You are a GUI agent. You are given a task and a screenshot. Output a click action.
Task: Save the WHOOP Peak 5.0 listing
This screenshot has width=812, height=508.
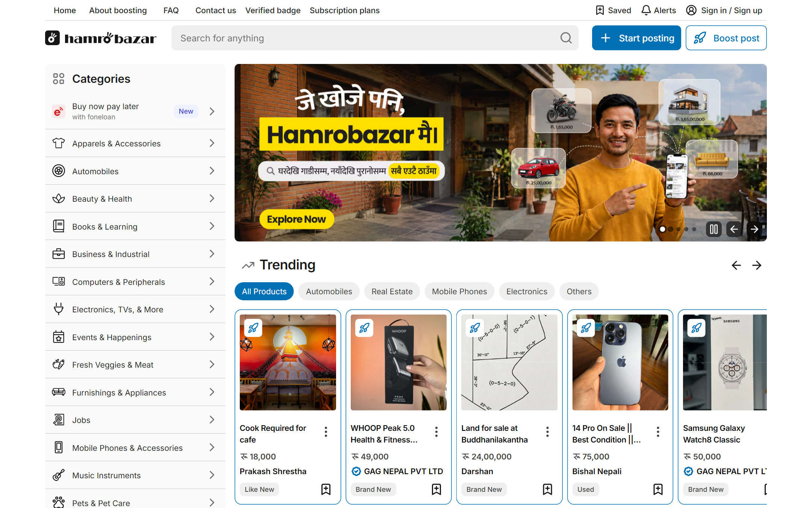[x=436, y=489]
